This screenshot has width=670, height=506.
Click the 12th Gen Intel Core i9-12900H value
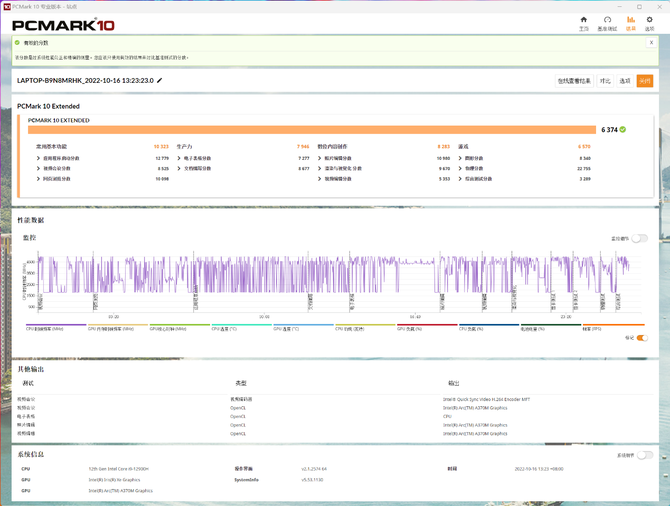pos(118,469)
